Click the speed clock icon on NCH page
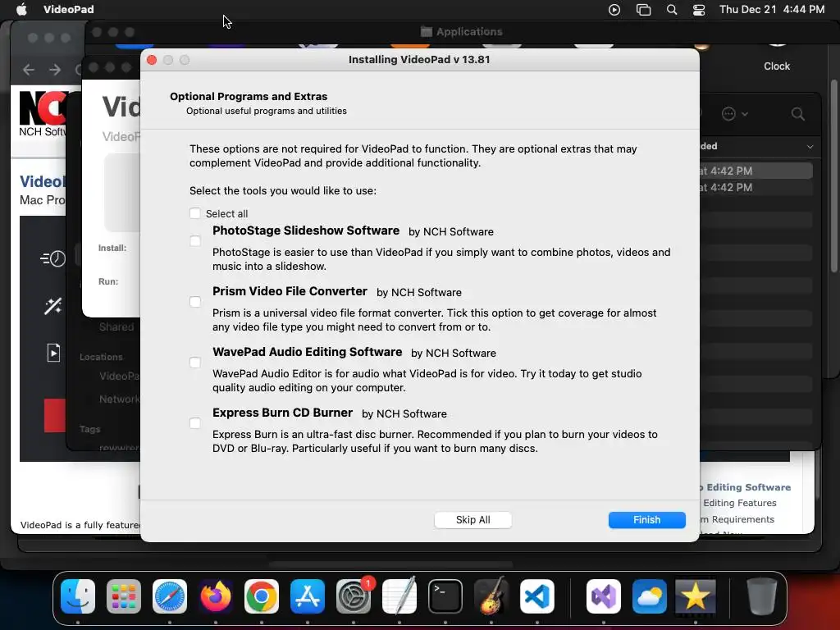This screenshot has width=840, height=630. (x=52, y=258)
